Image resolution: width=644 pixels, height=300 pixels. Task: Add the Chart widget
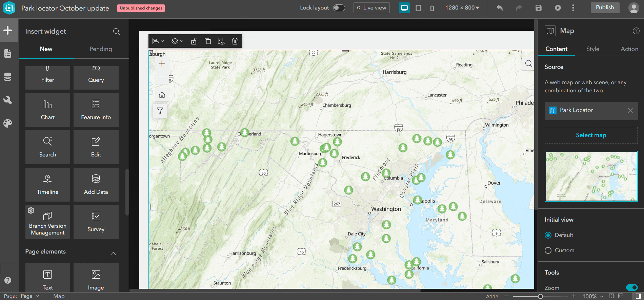pyautogui.click(x=47, y=110)
